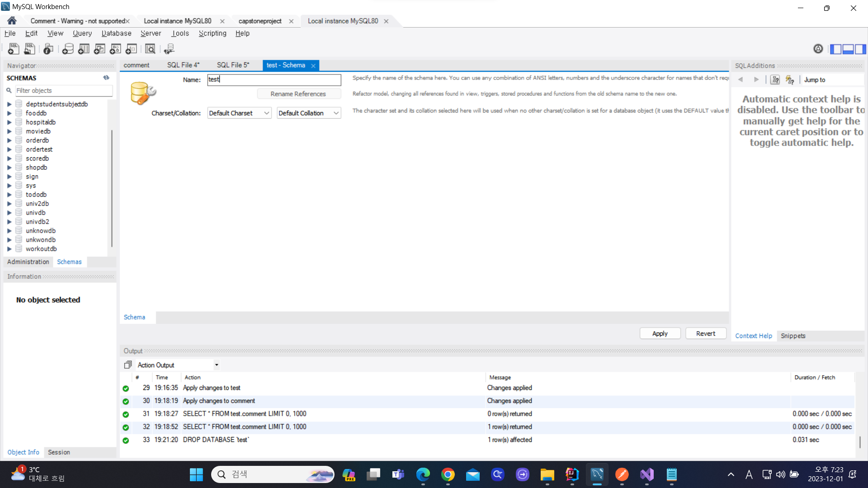Click create new table icon
The width and height of the screenshot is (868, 488).
(x=84, y=49)
